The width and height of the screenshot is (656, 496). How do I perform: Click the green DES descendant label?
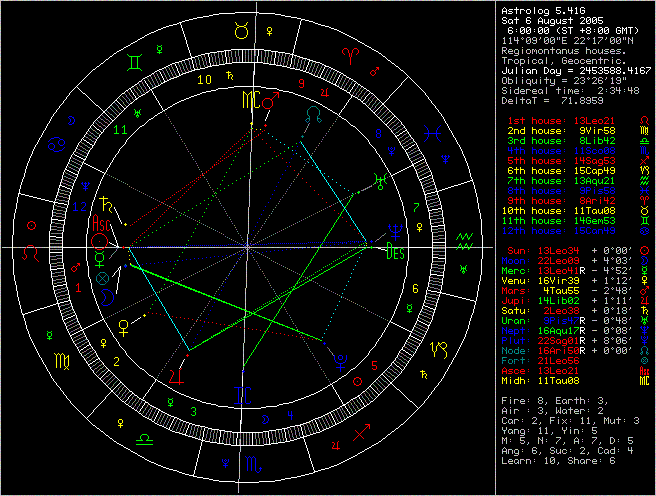pyautogui.click(x=395, y=253)
